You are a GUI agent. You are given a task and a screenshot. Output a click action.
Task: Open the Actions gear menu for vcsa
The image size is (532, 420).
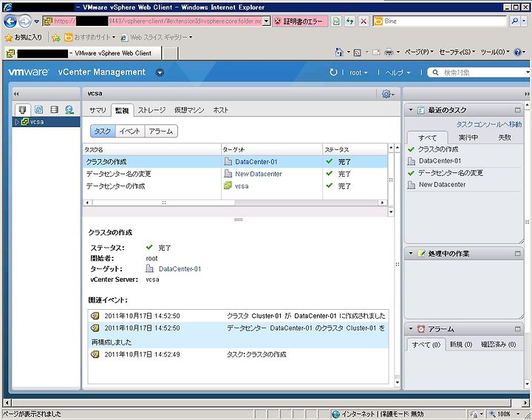click(x=388, y=94)
